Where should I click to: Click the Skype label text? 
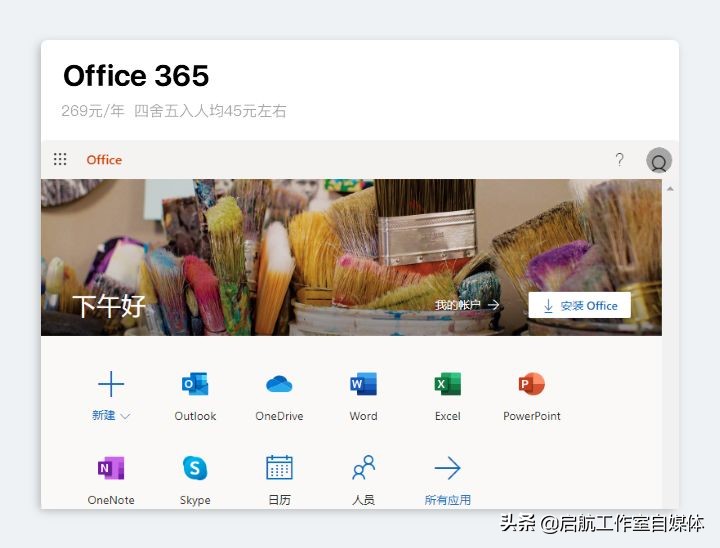coord(195,500)
